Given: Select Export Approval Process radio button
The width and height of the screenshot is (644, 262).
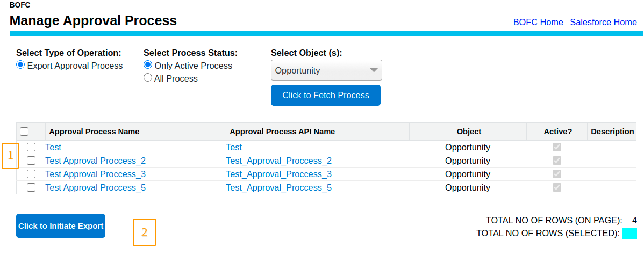Looking at the screenshot, I should (20, 65).
